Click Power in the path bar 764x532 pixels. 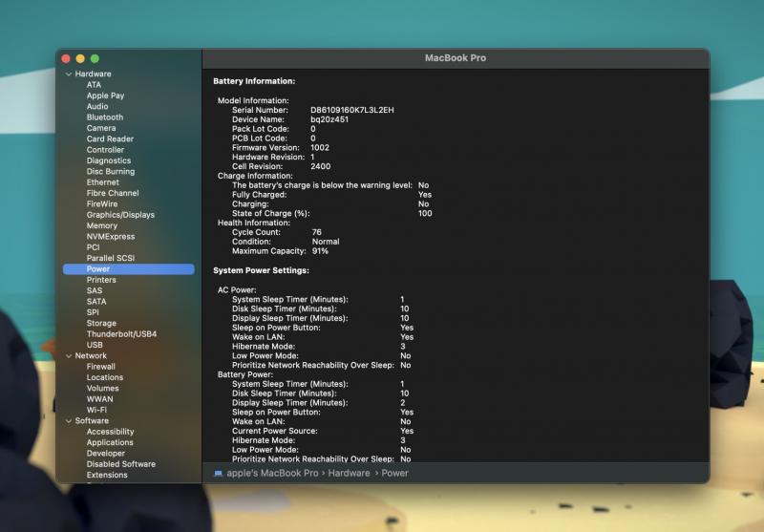[x=394, y=473]
